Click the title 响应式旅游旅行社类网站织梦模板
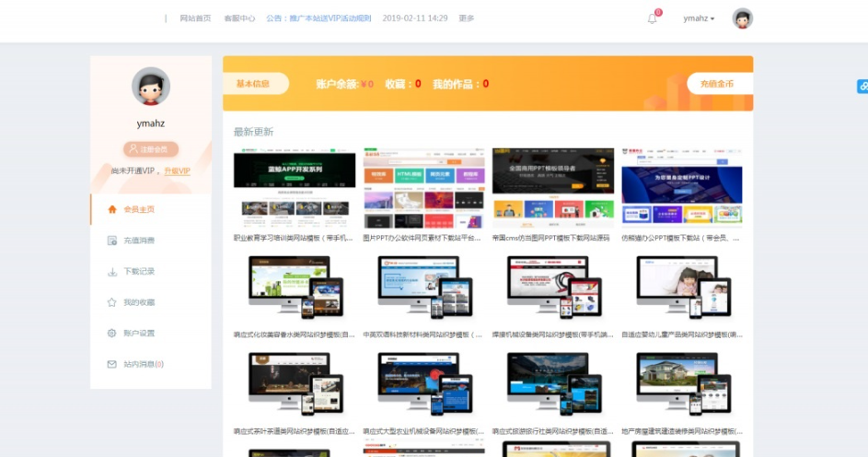 coord(553,431)
